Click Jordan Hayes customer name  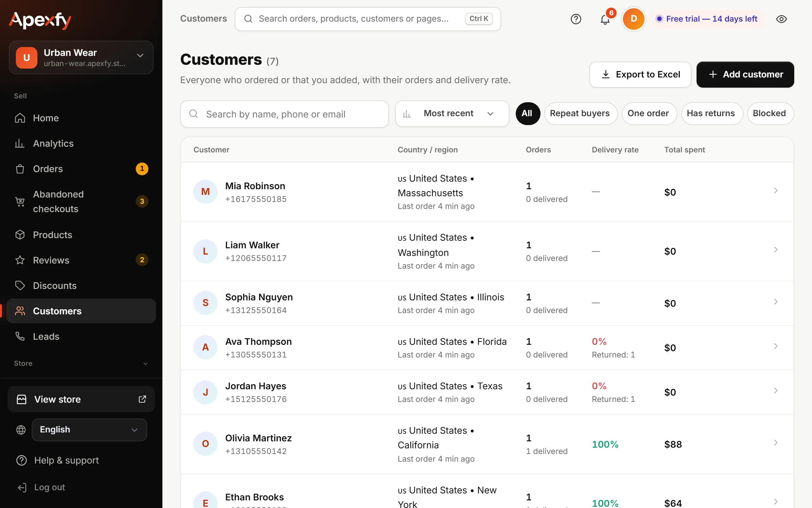pos(256,386)
